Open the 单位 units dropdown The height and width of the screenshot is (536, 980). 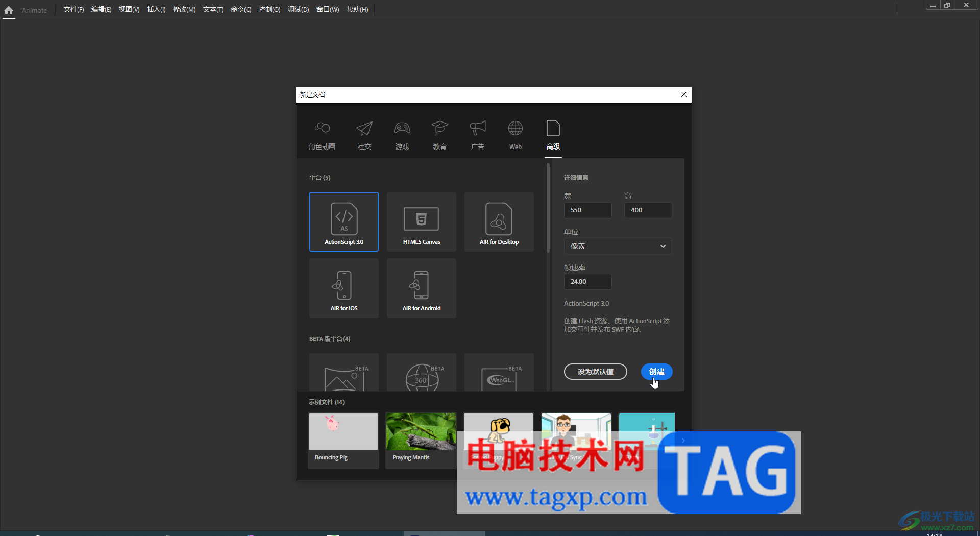tap(618, 246)
